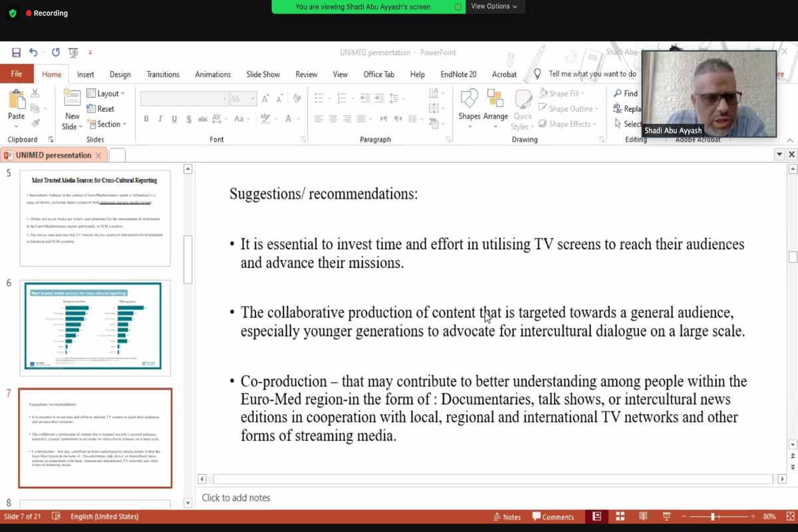This screenshot has width=798, height=532.
Task: Center the text alignment
Action: (x=333, y=119)
